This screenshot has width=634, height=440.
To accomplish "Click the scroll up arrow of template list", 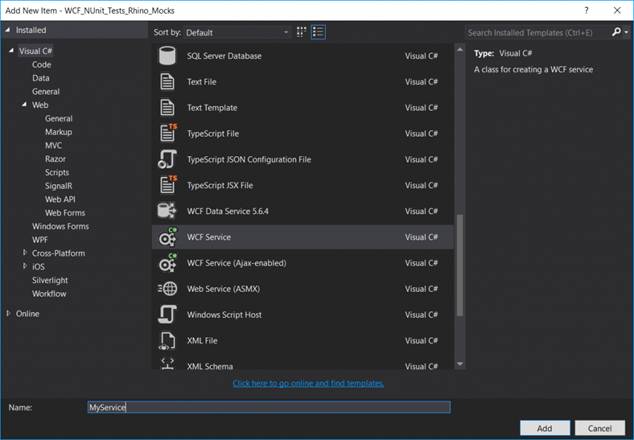I will point(460,50).
